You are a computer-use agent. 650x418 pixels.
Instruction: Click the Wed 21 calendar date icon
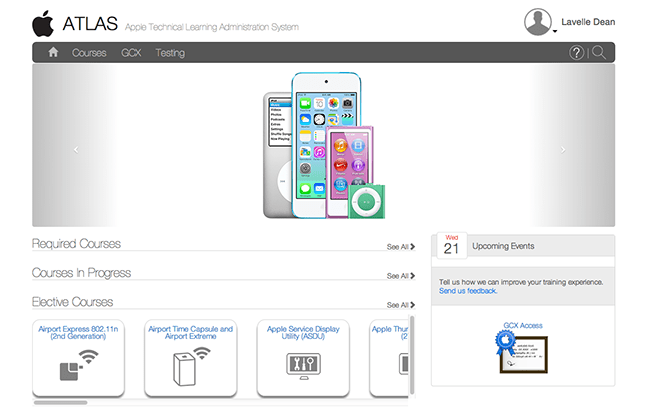click(451, 245)
